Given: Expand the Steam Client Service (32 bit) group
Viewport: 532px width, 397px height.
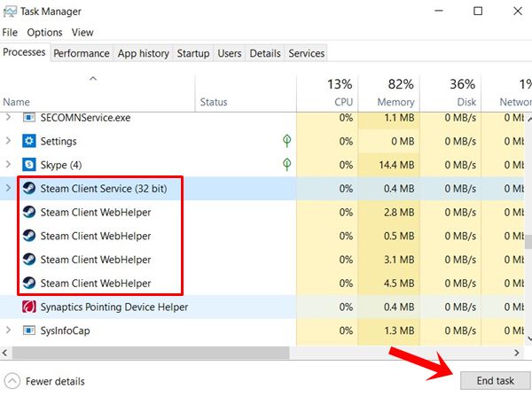Looking at the screenshot, I should click(x=9, y=188).
